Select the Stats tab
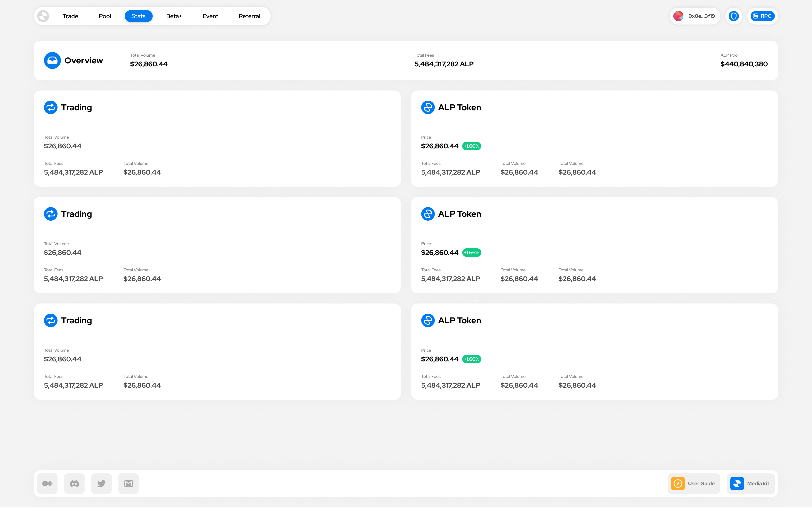This screenshot has height=514, width=812. click(139, 16)
